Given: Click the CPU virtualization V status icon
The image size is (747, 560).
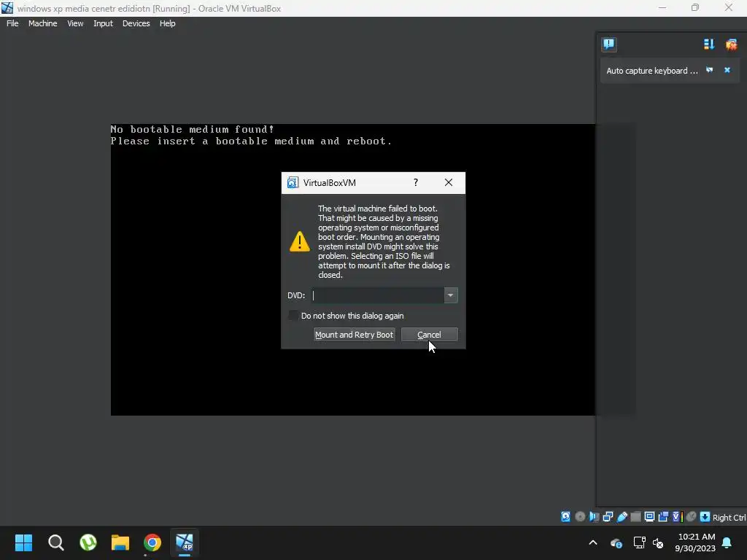Looking at the screenshot, I should pos(678,517).
